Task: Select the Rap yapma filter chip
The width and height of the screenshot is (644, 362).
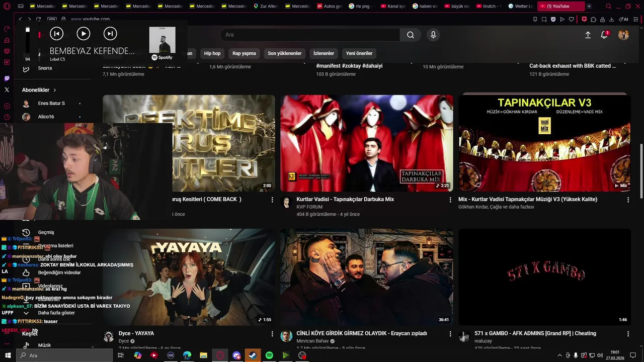Action: pos(244,53)
